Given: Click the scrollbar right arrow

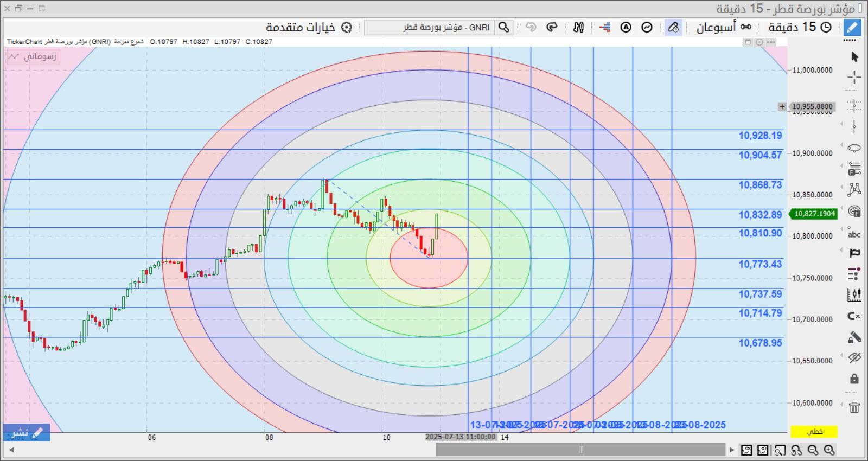Looking at the screenshot, I should [x=732, y=450].
